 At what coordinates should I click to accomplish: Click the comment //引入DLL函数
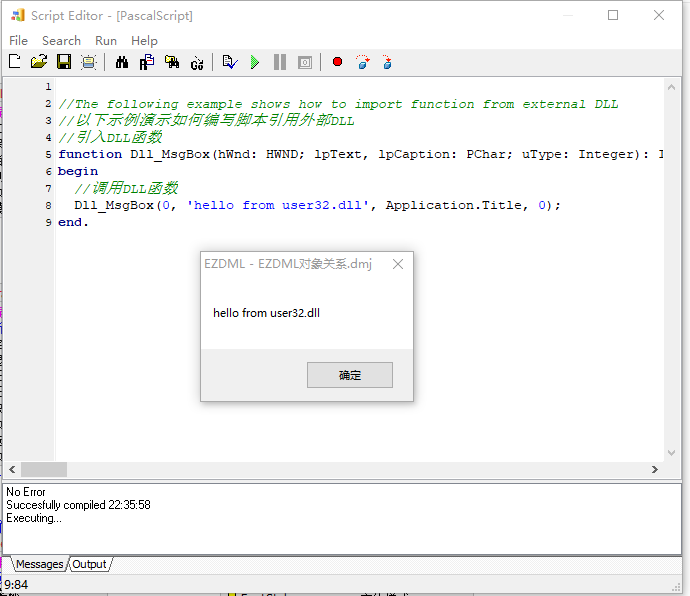point(110,137)
